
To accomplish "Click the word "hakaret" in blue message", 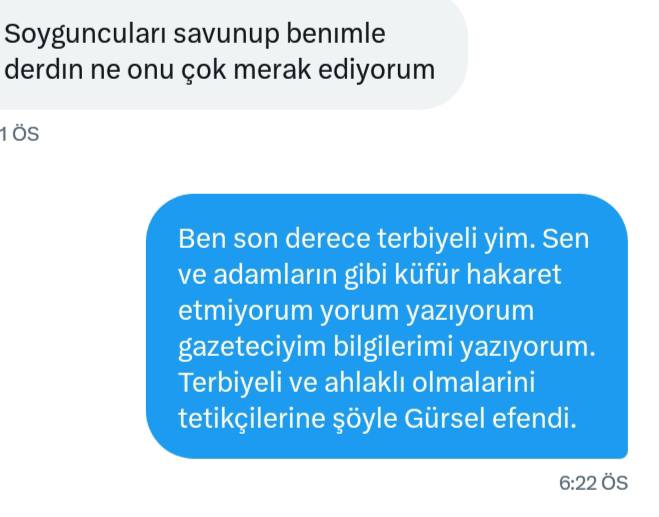I will [514, 274].
